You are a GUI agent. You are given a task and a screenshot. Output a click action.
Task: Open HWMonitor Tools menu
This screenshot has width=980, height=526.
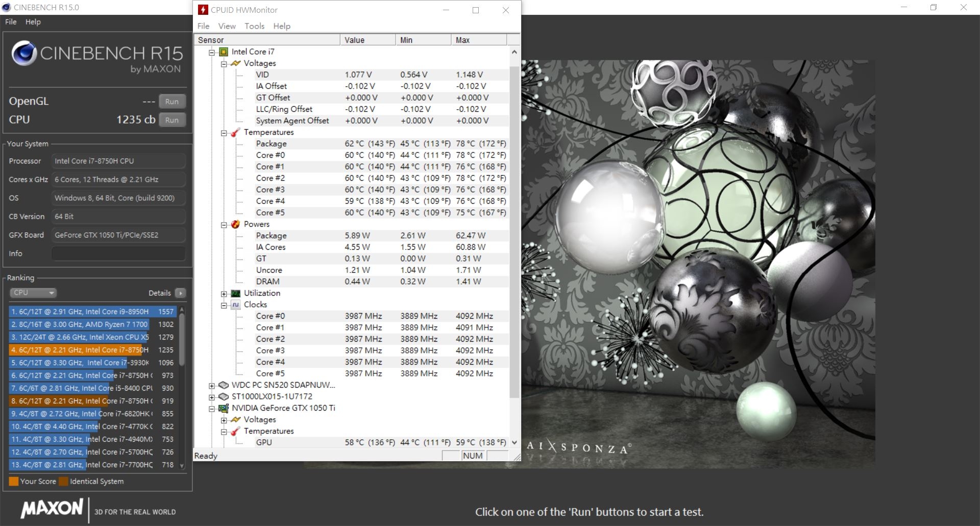254,26
